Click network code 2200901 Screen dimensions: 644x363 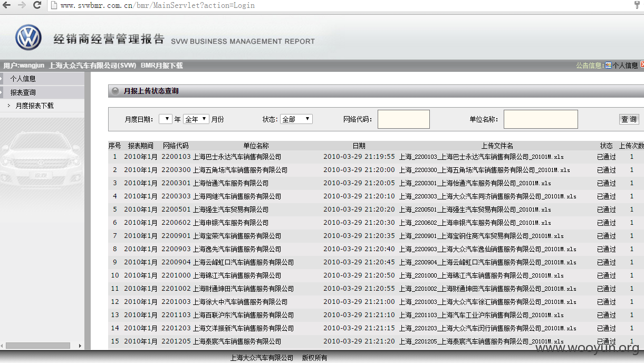pos(176,236)
